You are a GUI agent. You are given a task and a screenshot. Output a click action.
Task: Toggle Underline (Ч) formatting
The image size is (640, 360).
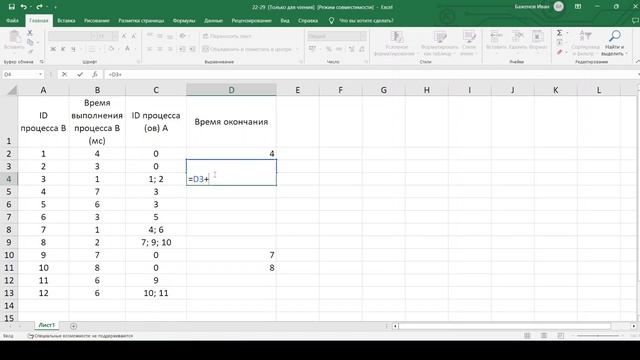73,49
